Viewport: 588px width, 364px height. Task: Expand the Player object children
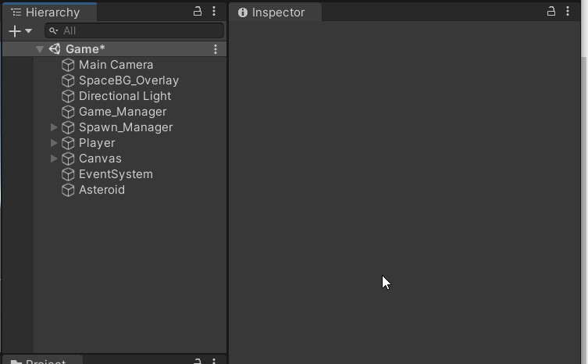click(x=54, y=143)
